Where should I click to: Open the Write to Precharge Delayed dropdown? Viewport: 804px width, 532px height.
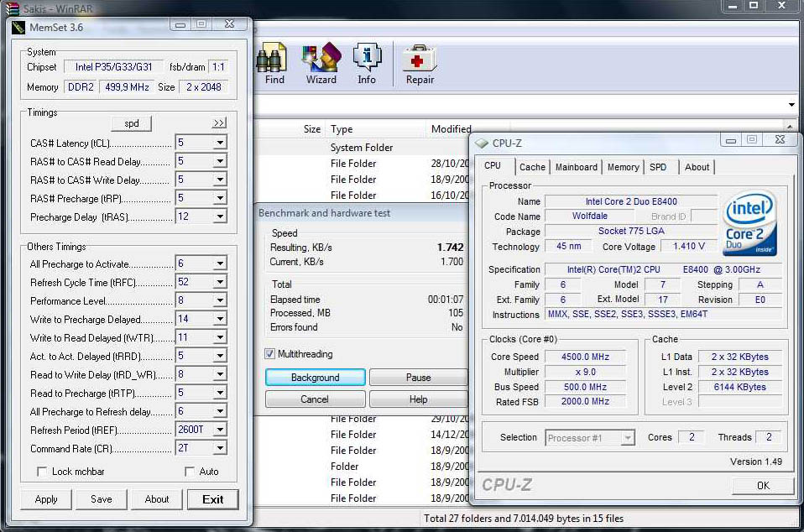(220, 319)
